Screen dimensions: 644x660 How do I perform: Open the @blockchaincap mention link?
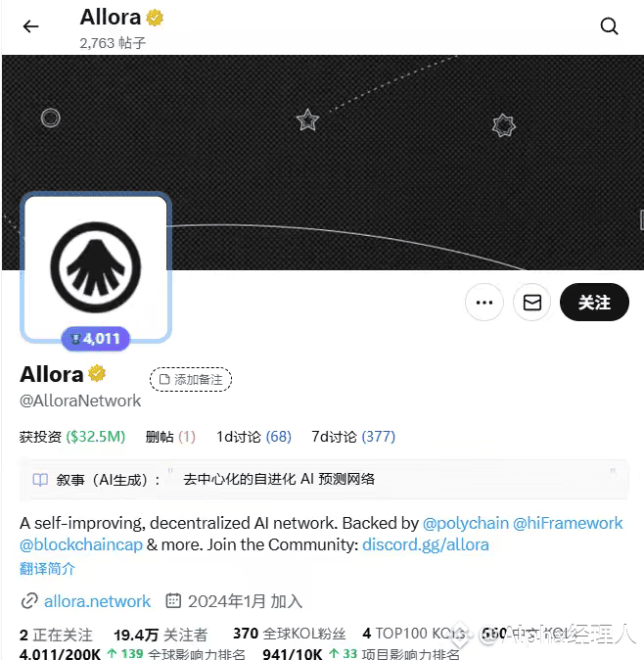pyautogui.click(x=81, y=544)
